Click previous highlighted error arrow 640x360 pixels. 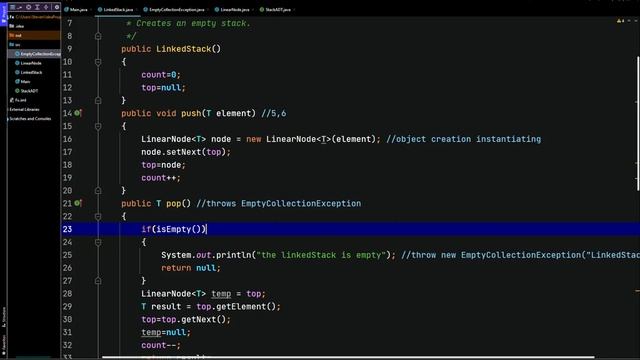629,20
